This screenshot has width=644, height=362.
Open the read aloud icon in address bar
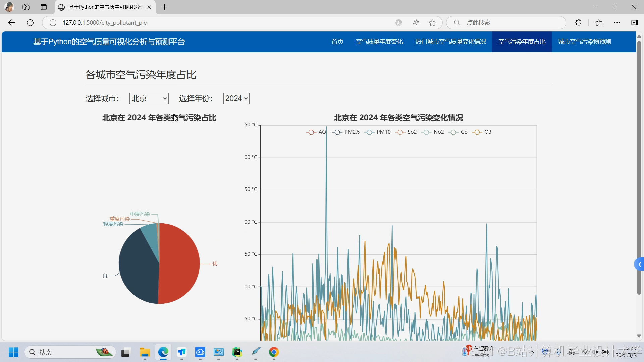(x=416, y=23)
